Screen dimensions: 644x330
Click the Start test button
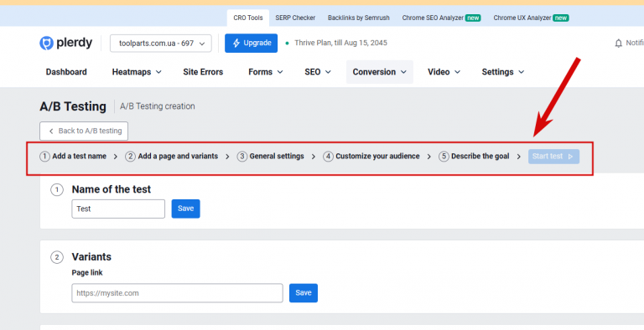[x=553, y=157]
